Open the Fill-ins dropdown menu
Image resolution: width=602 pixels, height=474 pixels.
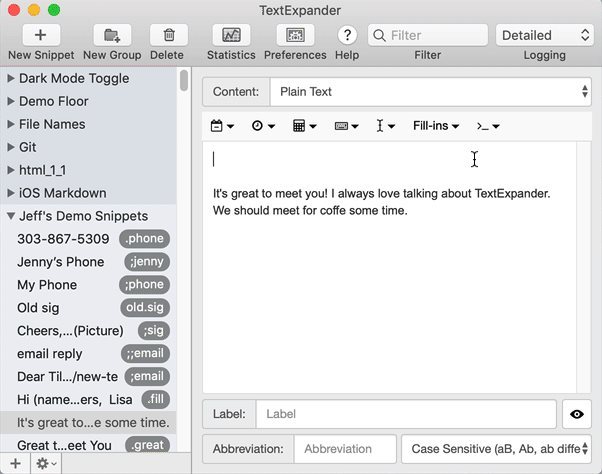point(436,126)
